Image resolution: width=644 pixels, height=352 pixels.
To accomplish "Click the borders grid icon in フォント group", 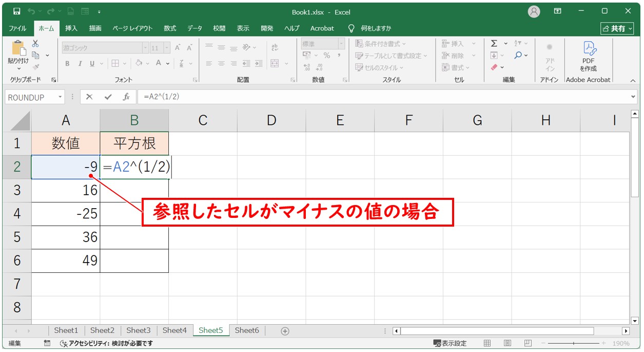I will (115, 64).
